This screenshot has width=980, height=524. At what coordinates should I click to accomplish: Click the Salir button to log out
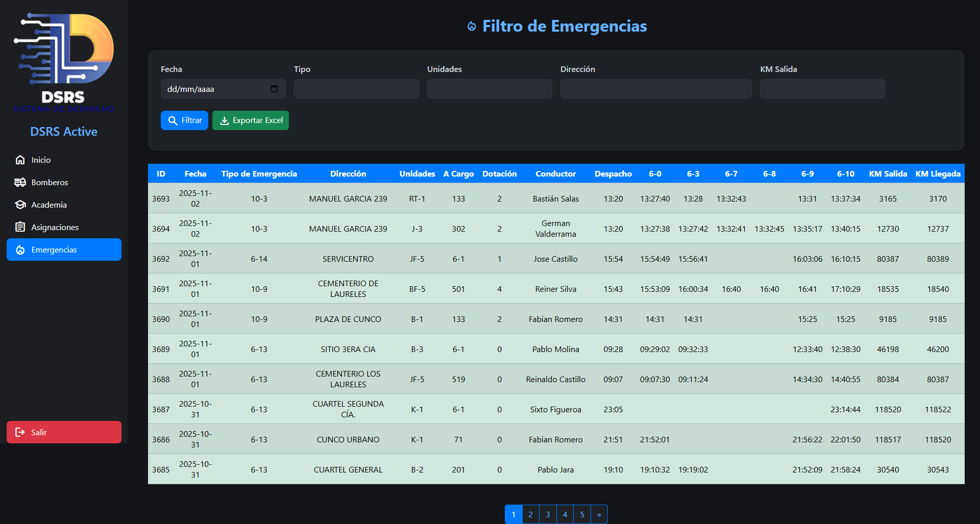64,432
